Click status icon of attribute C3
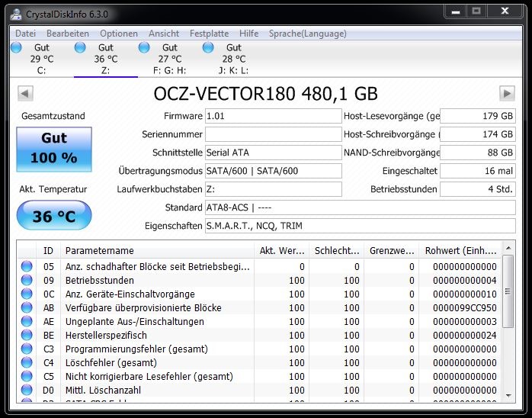Screen dimensions: 532x418 [27, 349]
